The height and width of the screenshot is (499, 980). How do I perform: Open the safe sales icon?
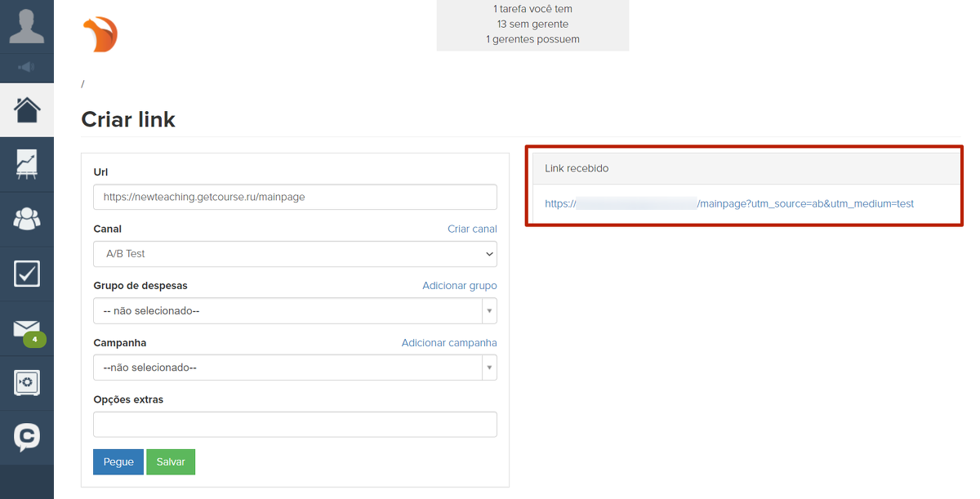coord(26,382)
